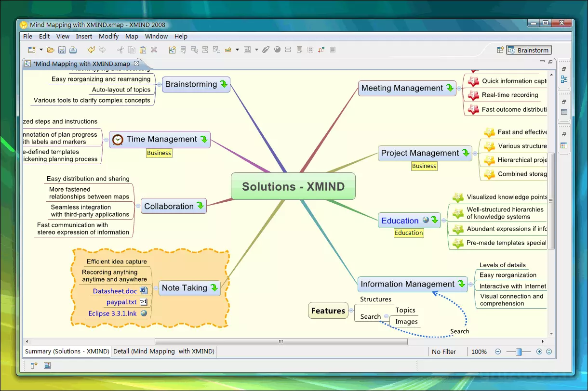Open the Datasheet.doc attachment link

pos(115,291)
